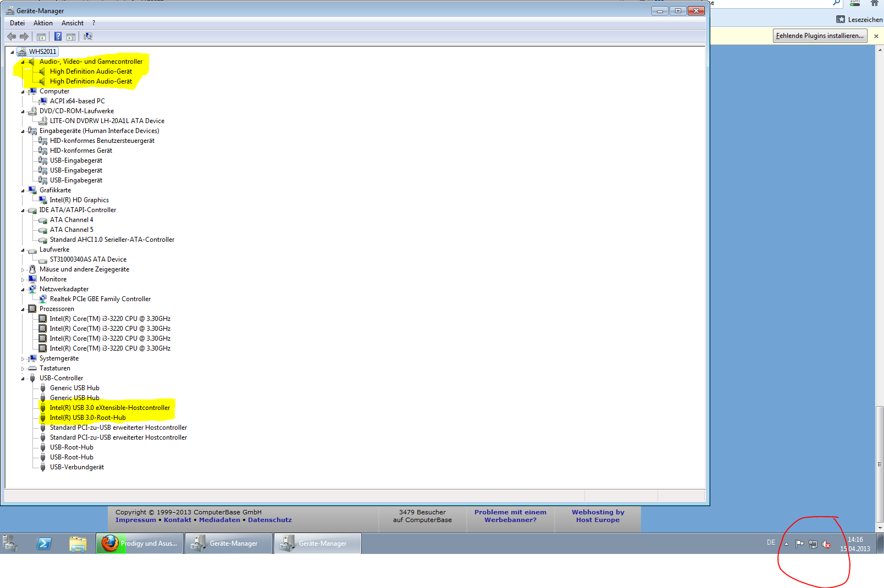This screenshot has width=884, height=588.
Task: Open the Datenschutz link
Action: (270, 520)
